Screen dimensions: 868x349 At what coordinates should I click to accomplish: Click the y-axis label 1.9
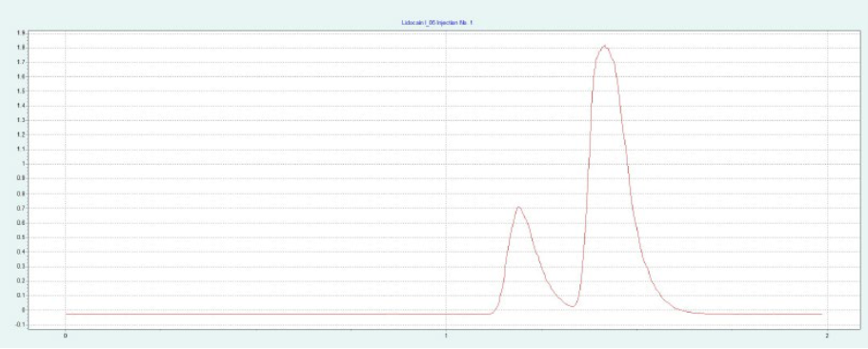coord(22,33)
